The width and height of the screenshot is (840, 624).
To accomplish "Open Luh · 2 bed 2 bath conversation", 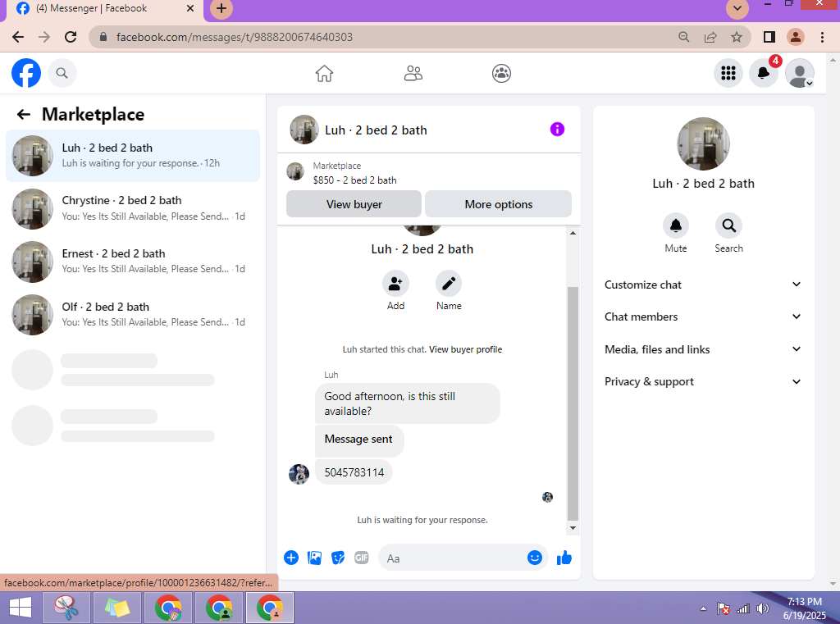I will (x=133, y=155).
